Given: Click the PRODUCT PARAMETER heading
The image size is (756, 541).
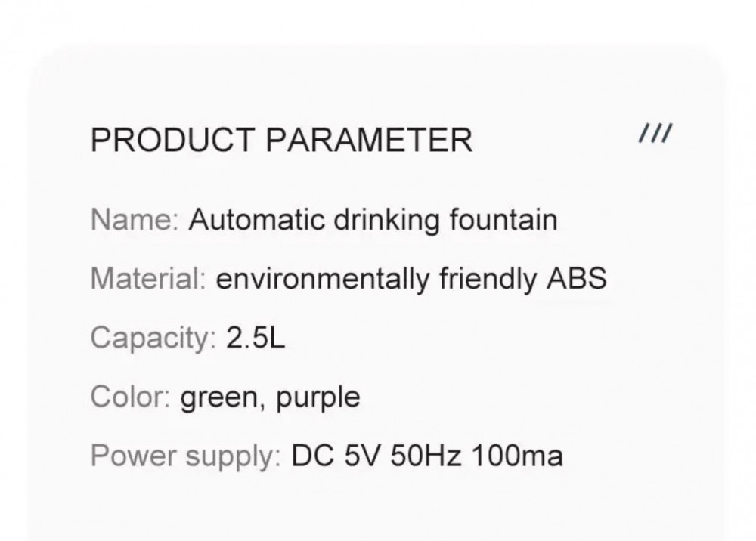Looking at the screenshot, I should 281,141.
